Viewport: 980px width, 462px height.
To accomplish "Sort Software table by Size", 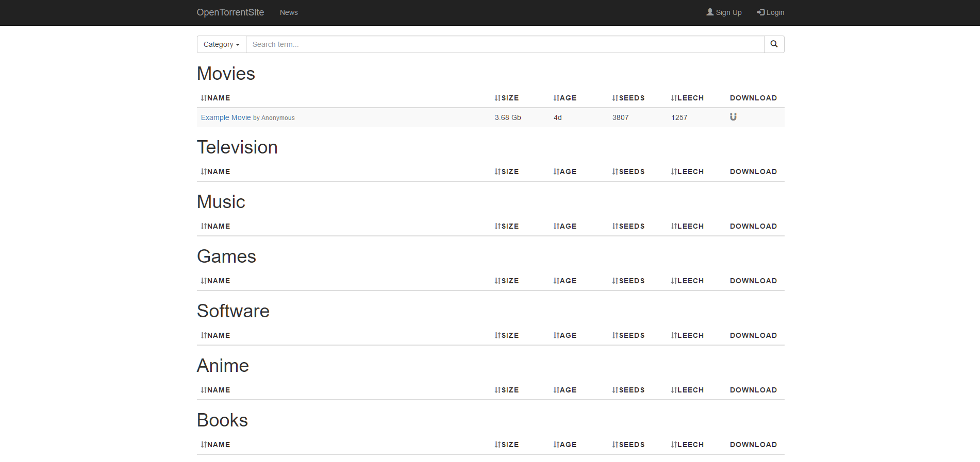I will coord(507,335).
